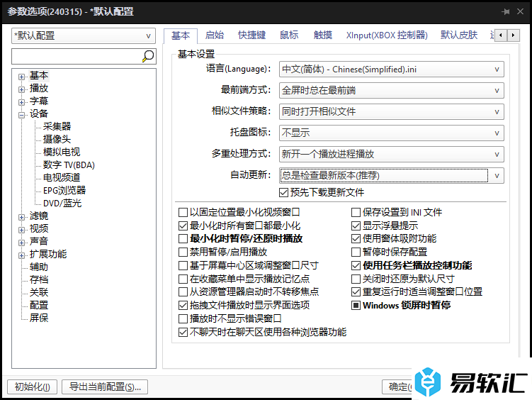Open the 自动更新 dropdown

pos(391,175)
